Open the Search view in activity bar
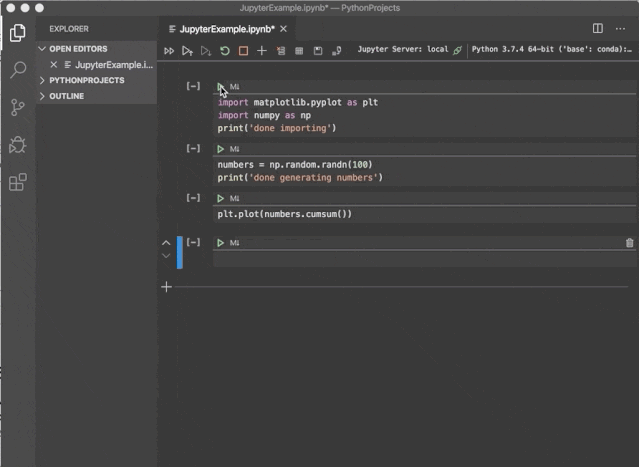The image size is (639, 467). click(17, 70)
